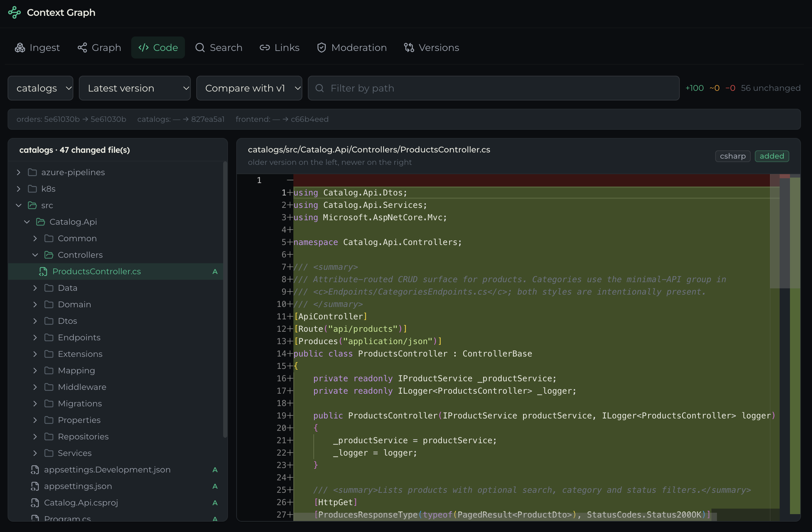
Task: Collapse the src folder chevron
Action: (19, 205)
